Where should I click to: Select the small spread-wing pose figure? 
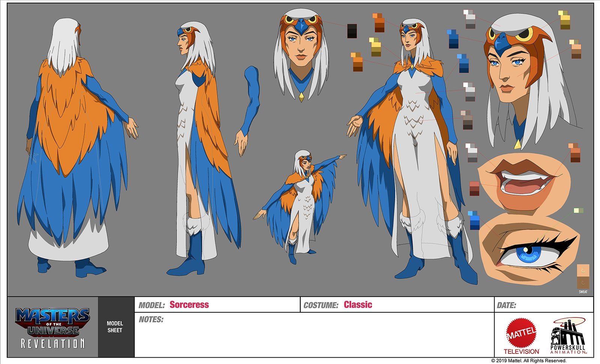click(x=300, y=207)
